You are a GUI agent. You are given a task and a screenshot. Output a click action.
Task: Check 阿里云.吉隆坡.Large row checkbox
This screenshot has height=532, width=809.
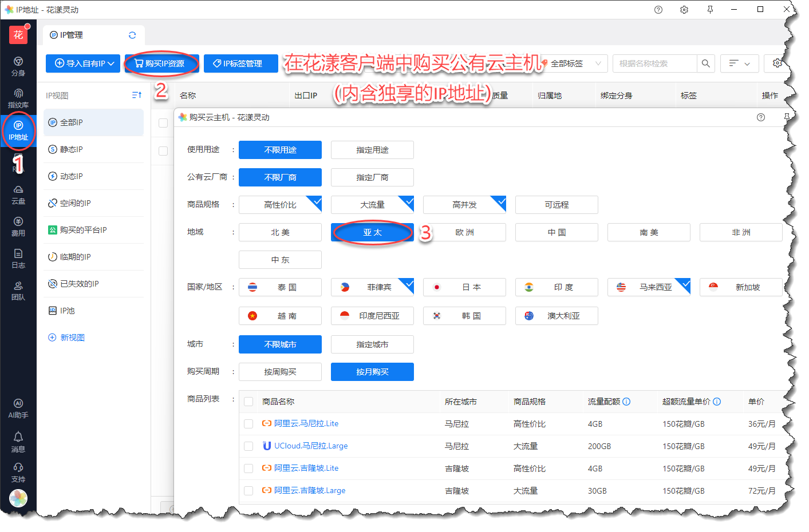pos(248,491)
